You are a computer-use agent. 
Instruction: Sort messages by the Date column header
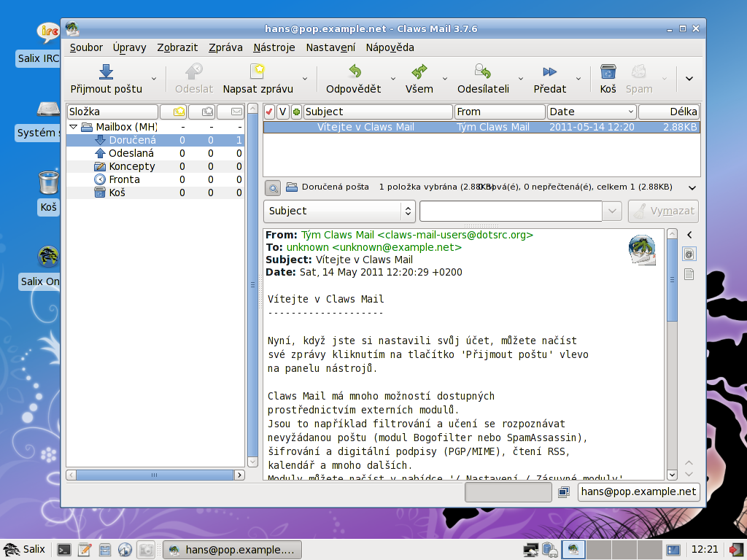(592, 112)
